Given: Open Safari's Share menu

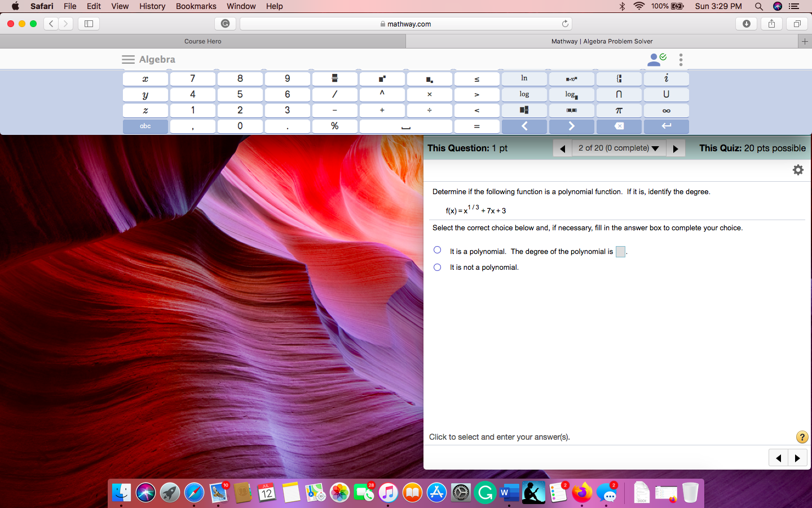Looking at the screenshot, I should point(771,24).
